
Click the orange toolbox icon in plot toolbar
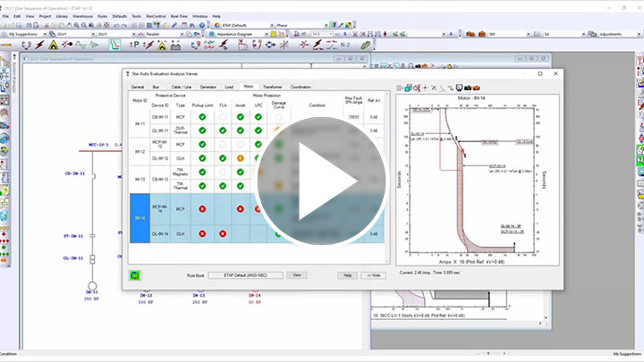click(477, 88)
